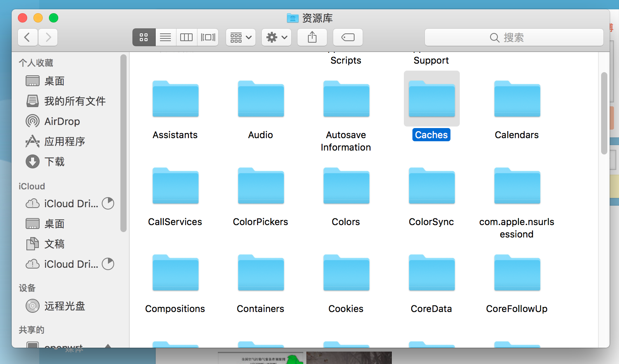Switch to column view
619x364 pixels.
point(186,37)
